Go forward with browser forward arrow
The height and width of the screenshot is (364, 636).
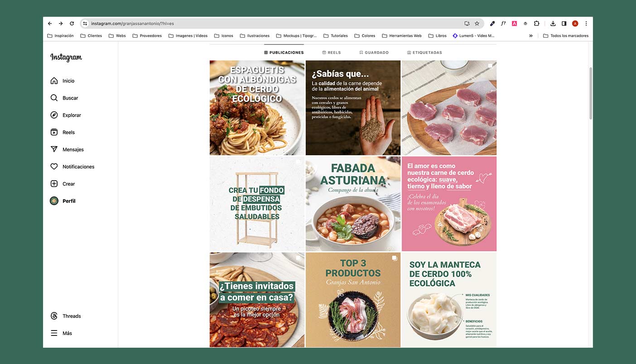click(61, 24)
